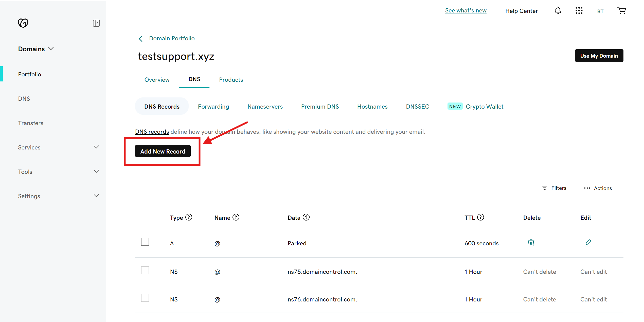The height and width of the screenshot is (322, 644).
Task: Open the DNS records definition link
Action: 152,132
